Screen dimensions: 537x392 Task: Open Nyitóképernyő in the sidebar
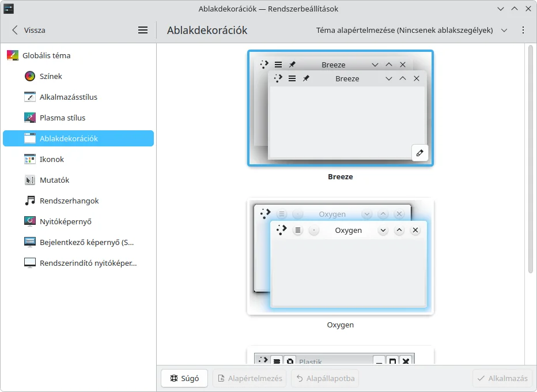[x=78, y=221]
